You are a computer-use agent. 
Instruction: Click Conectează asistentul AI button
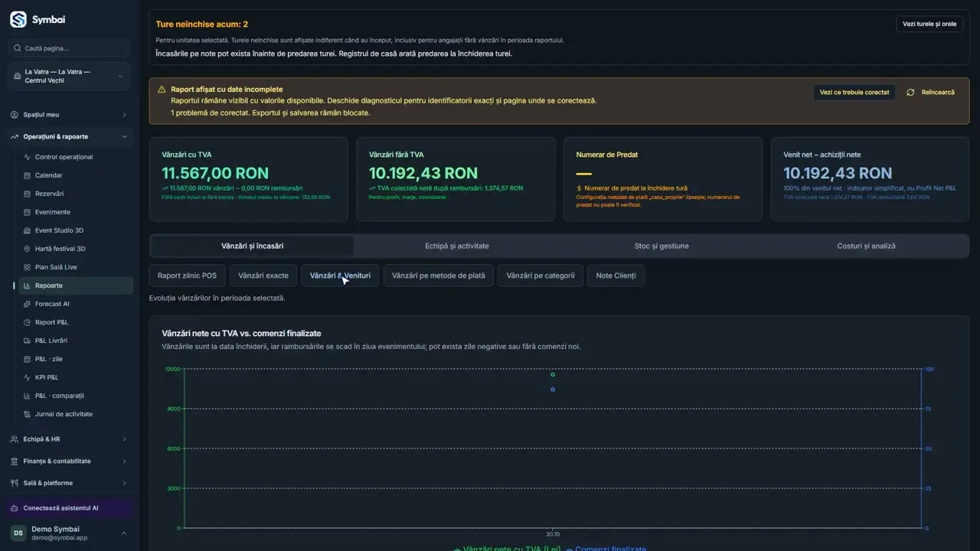pos(69,508)
